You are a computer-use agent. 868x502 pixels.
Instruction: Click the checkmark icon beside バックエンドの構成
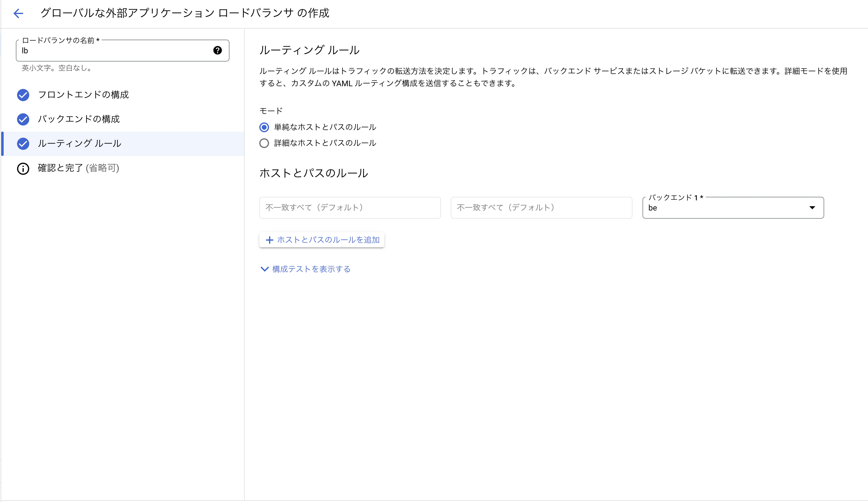point(23,119)
